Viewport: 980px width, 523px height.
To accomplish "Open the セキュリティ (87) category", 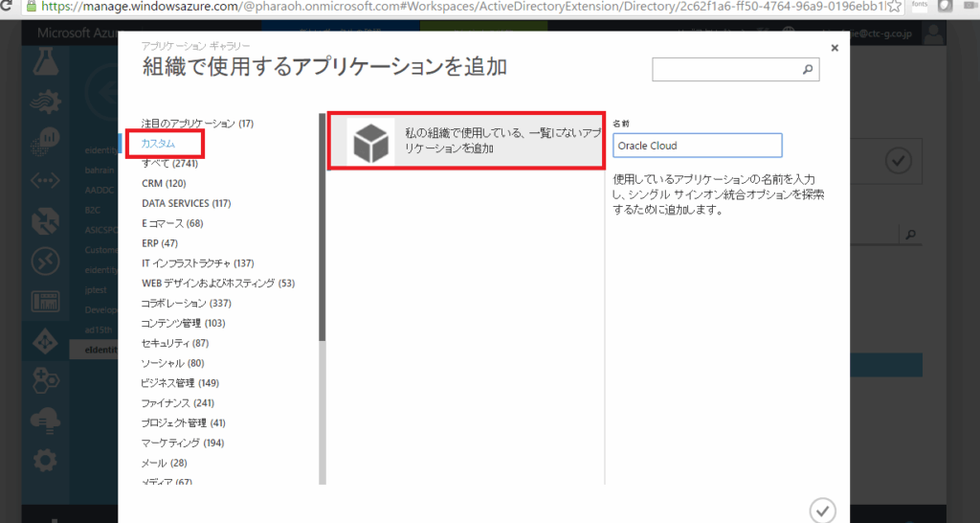I will (174, 343).
